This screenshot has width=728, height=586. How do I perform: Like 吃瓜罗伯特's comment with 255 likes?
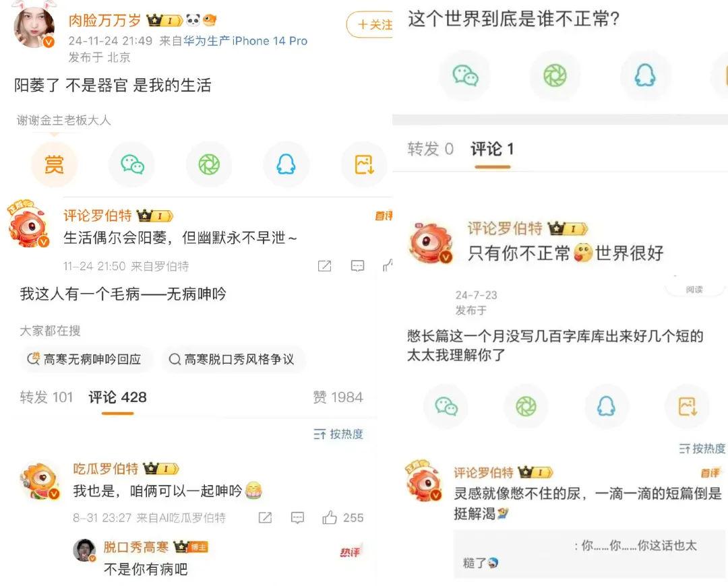coord(342,518)
